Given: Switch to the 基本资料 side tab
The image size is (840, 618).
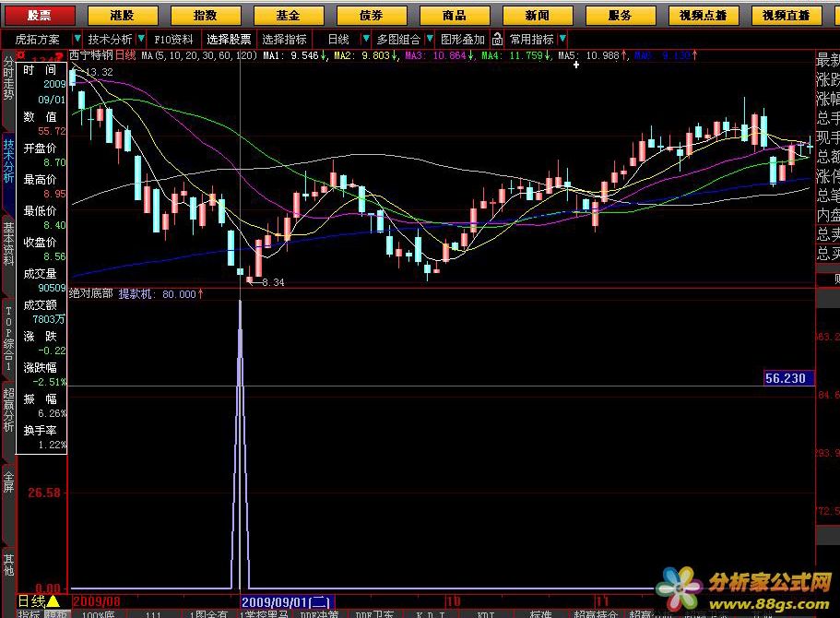Looking at the screenshot, I should click(x=8, y=243).
